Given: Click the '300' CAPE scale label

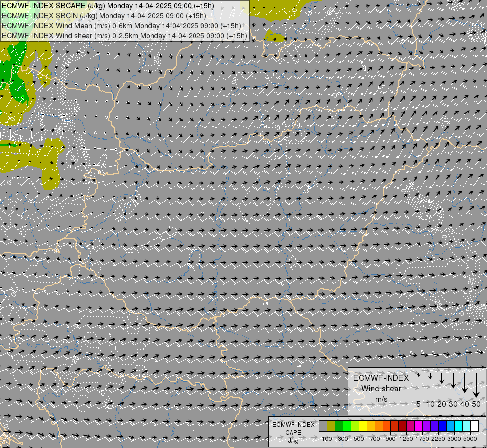Looking at the screenshot, I should pos(343,439).
